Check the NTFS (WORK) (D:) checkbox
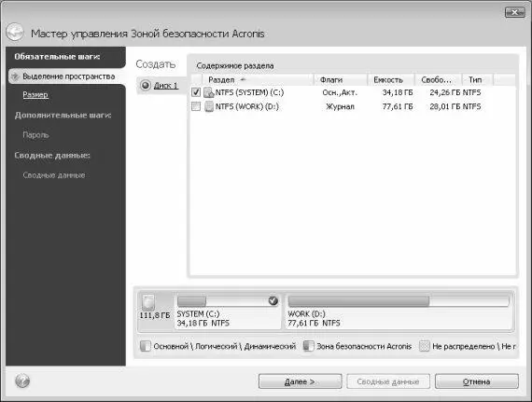 coord(196,106)
